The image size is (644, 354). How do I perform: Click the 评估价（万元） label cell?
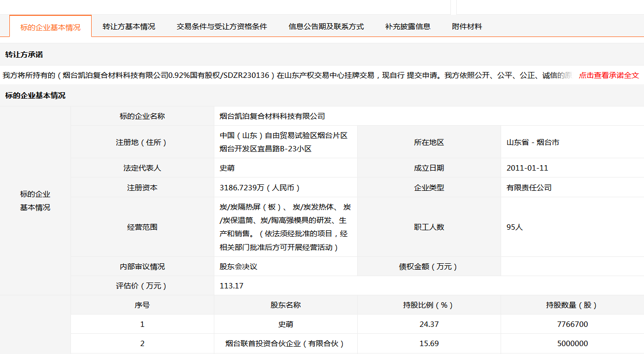pos(142,286)
